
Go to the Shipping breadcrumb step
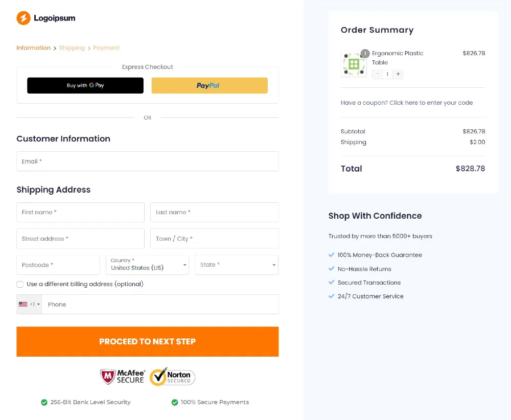(72, 48)
